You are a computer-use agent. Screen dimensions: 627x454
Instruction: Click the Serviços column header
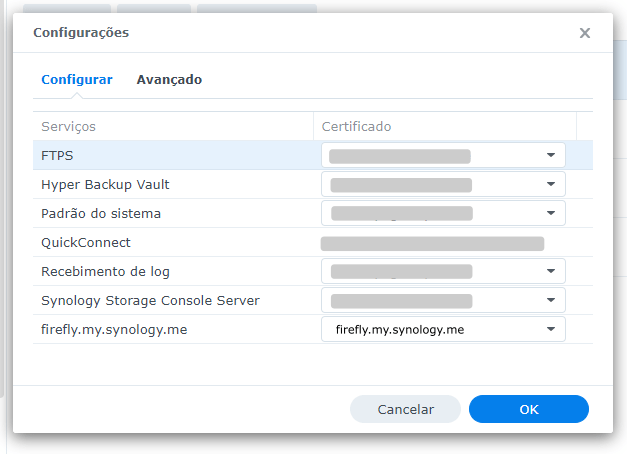point(69,127)
